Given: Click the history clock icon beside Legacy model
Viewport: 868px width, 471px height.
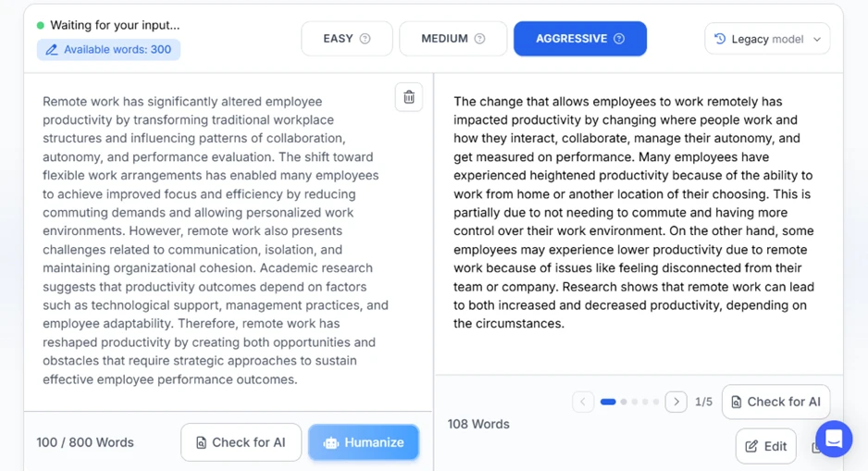Looking at the screenshot, I should point(720,39).
